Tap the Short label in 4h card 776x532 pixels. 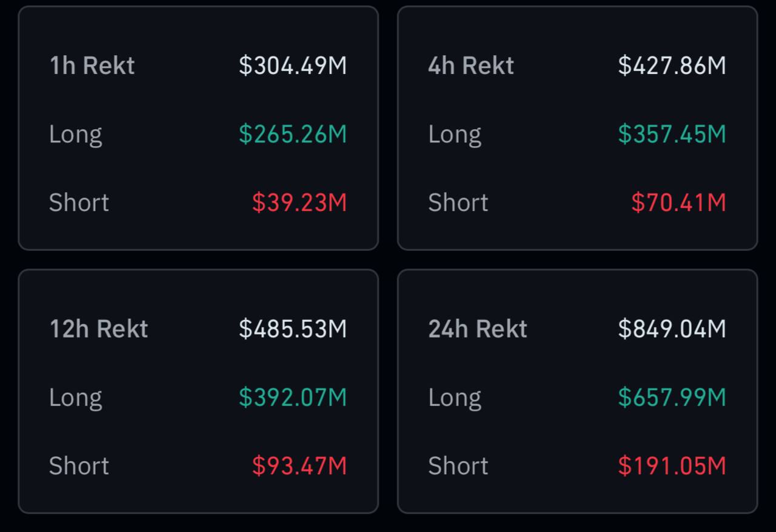pyautogui.click(x=458, y=202)
